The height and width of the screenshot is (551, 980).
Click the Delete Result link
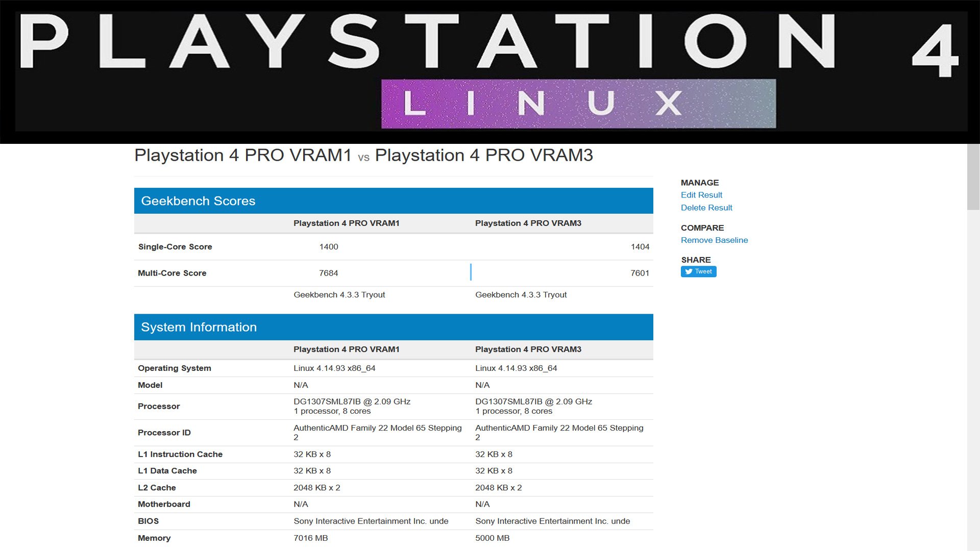click(x=706, y=208)
